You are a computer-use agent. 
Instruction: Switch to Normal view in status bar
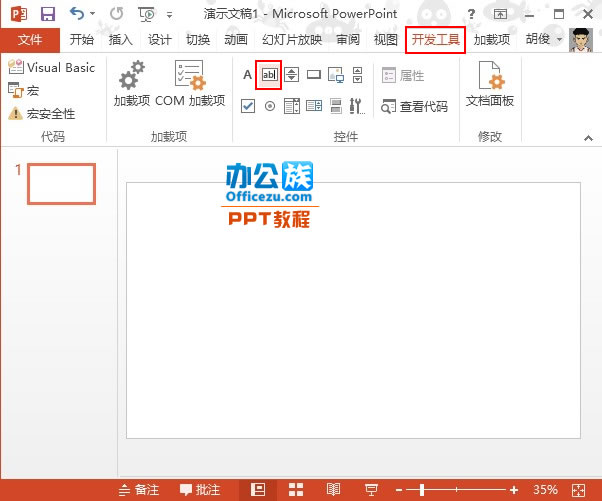pyautogui.click(x=258, y=490)
